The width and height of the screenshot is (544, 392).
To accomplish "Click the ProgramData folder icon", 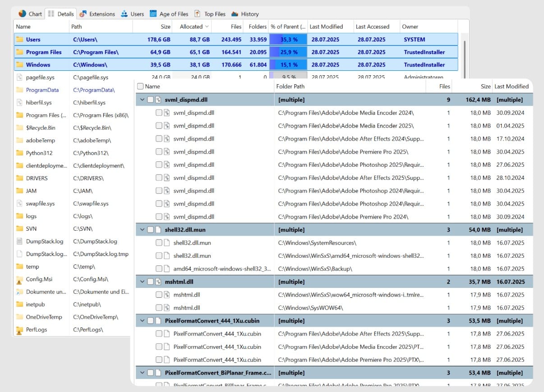I will coord(19,90).
